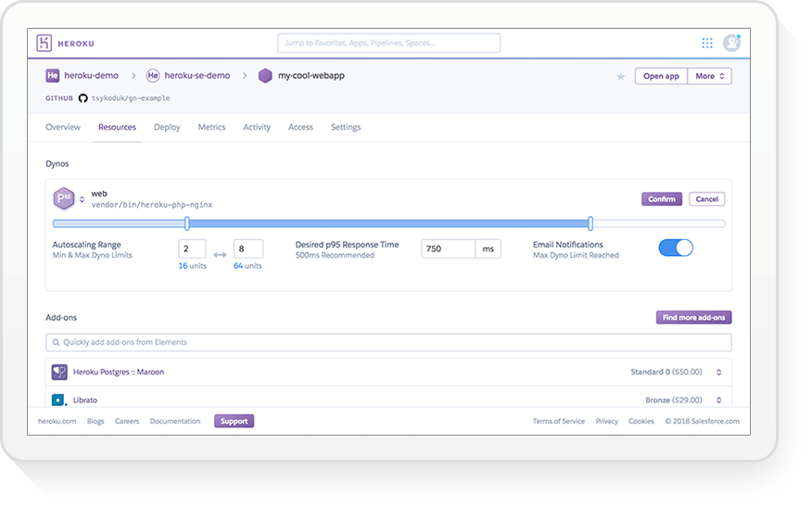This screenshot has width=812, height=507.
Task: Click the PM dyno type hexagon icon
Action: click(64, 198)
